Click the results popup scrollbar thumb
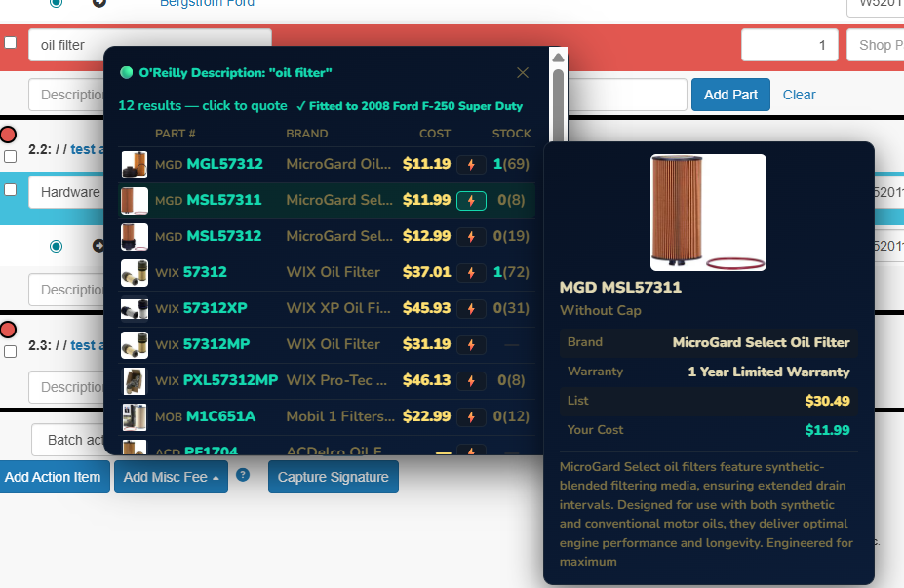The width and height of the screenshot is (904, 588). click(x=558, y=105)
